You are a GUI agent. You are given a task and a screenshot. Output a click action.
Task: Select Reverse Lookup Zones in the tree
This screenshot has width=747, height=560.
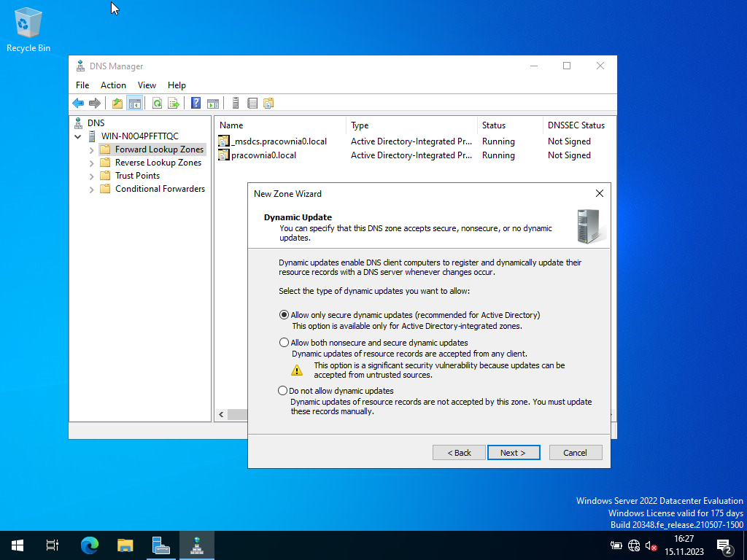point(158,163)
